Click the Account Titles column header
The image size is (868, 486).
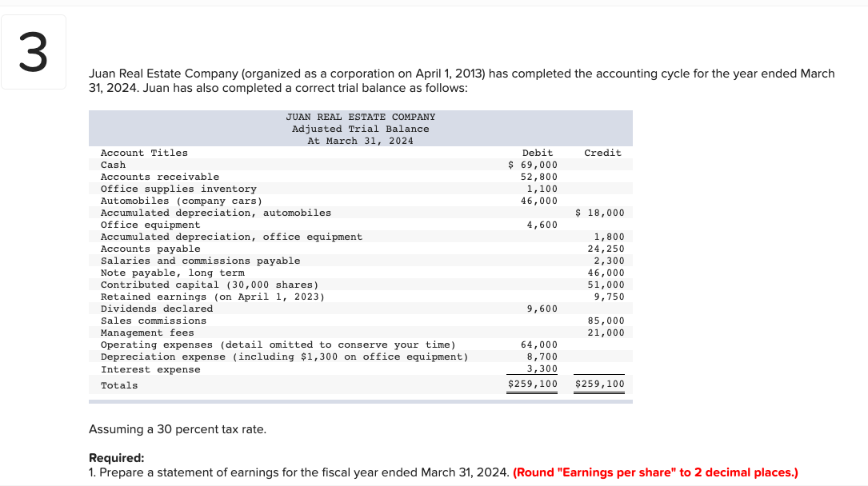[144, 153]
